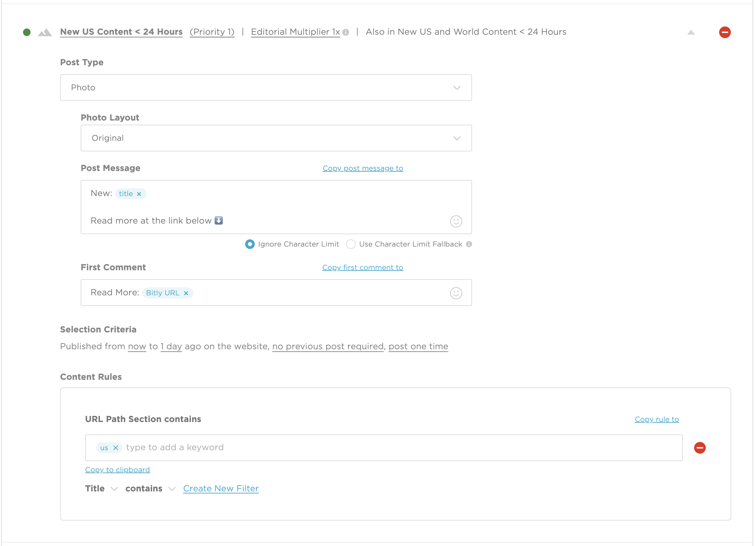The image size is (756, 546).
Task: Click info icon beside Character Limit Fallback
Action: [469, 244]
